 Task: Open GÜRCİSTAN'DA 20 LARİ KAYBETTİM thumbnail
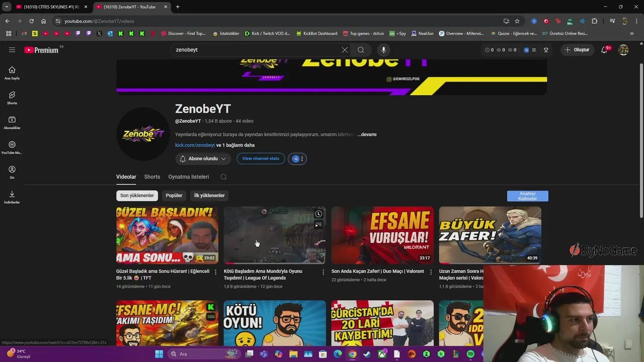tap(382, 323)
